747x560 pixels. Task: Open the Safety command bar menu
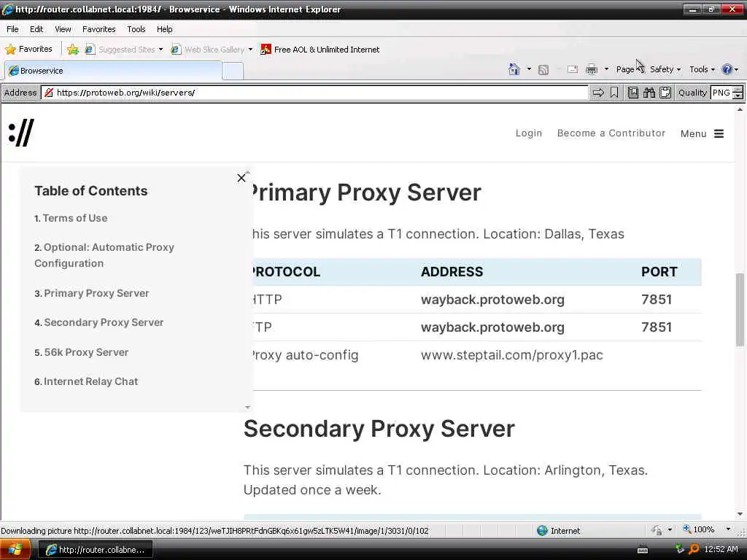coord(665,69)
